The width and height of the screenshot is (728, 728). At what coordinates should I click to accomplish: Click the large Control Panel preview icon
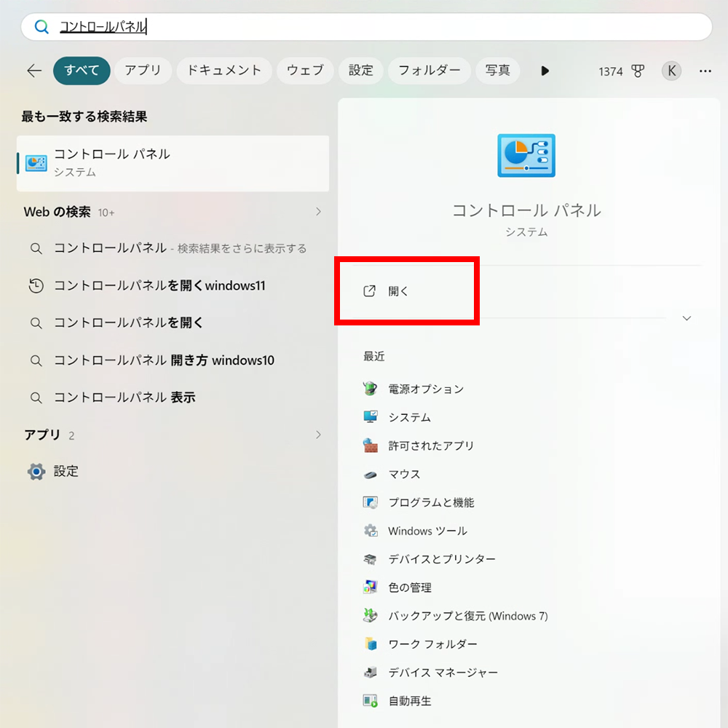click(x=526, y=156)
